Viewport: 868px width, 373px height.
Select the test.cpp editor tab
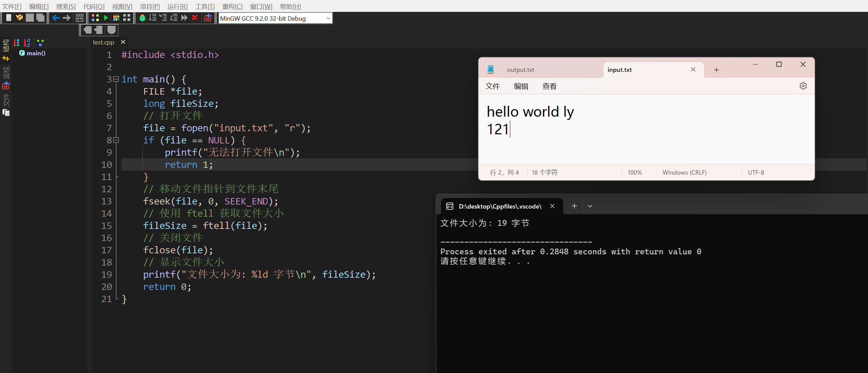[x=103, y=42]
